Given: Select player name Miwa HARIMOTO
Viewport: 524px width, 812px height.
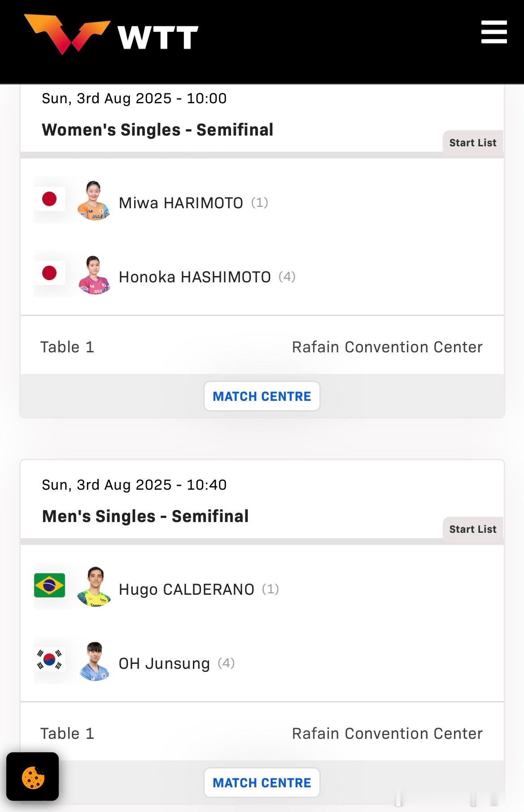Looking at the screenshot, I should point(181,203).
